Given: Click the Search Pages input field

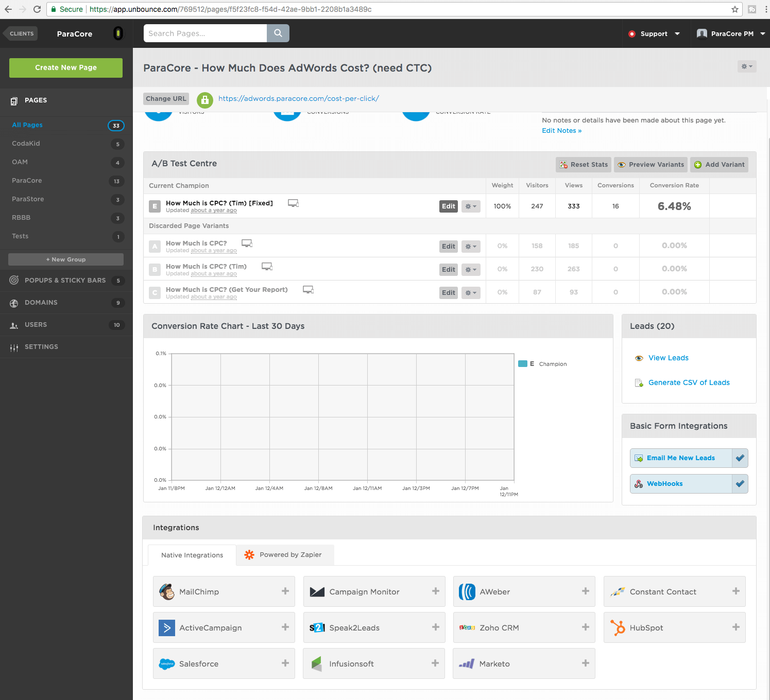Looking at the screenshot, I should [x=205, y=33].
